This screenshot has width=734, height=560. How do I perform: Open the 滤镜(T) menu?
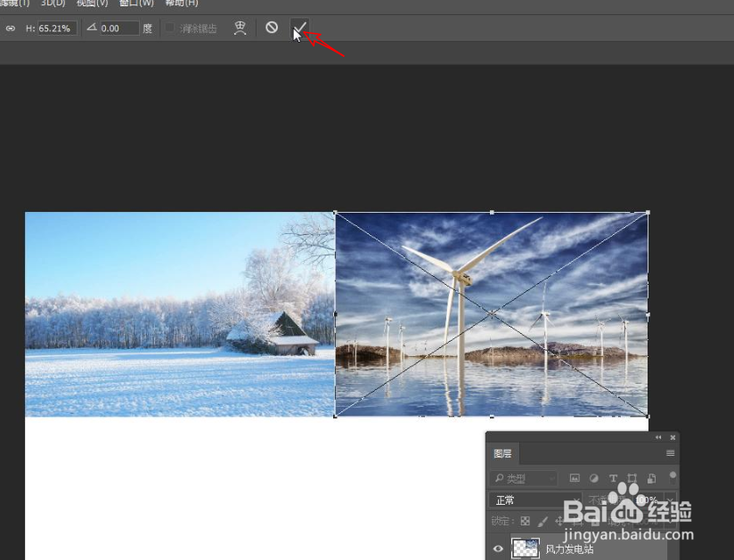[14, 4]
